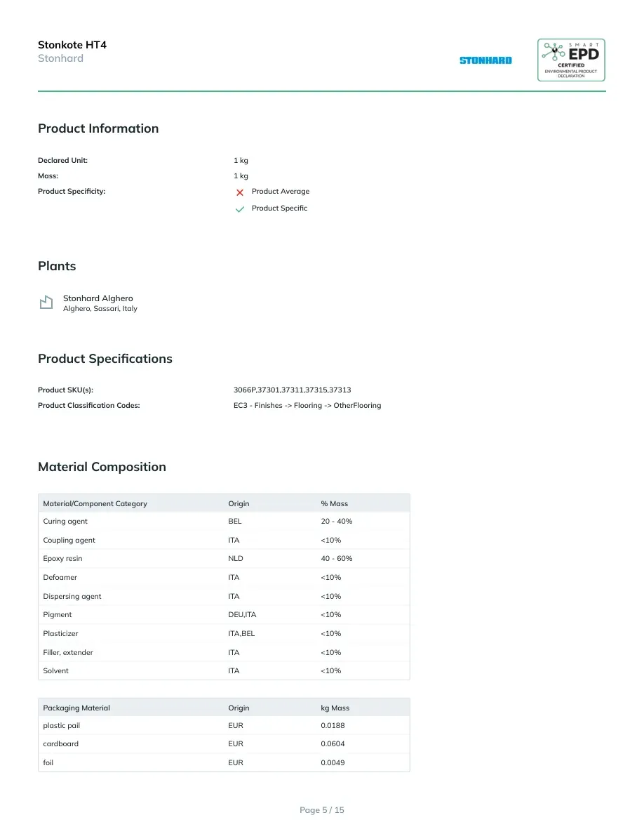This screenshot has width=644, height=834.
Task: Click the Stonhard manufacturer name under title
Action: coord(60,58)
